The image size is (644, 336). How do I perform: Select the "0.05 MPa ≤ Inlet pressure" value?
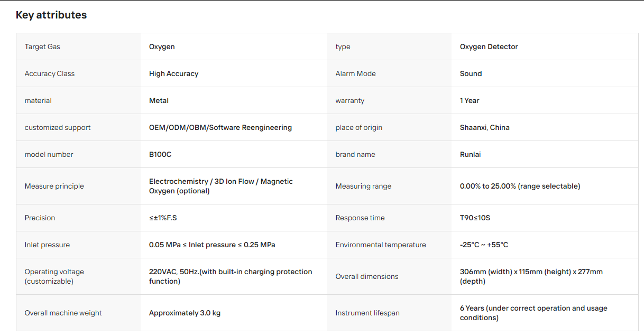(212, 245)
